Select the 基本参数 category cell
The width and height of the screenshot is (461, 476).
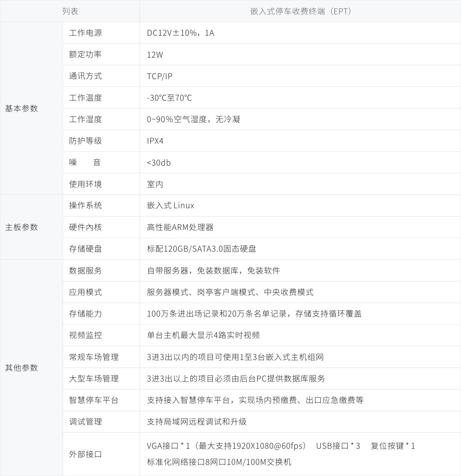[22, 109]
